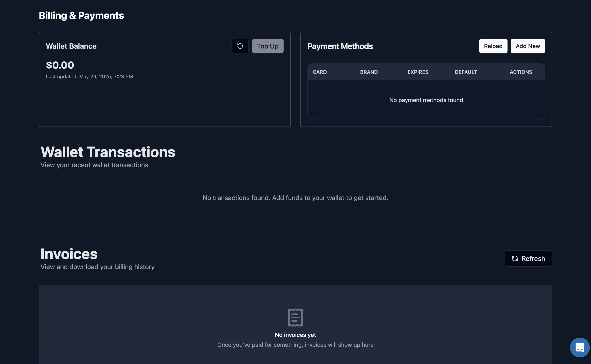Image resolution: width=591 pixels, height=364 pixels.
Task: Click the circular refresh icon in Refresh button
Action: click(x=515, y=258)
